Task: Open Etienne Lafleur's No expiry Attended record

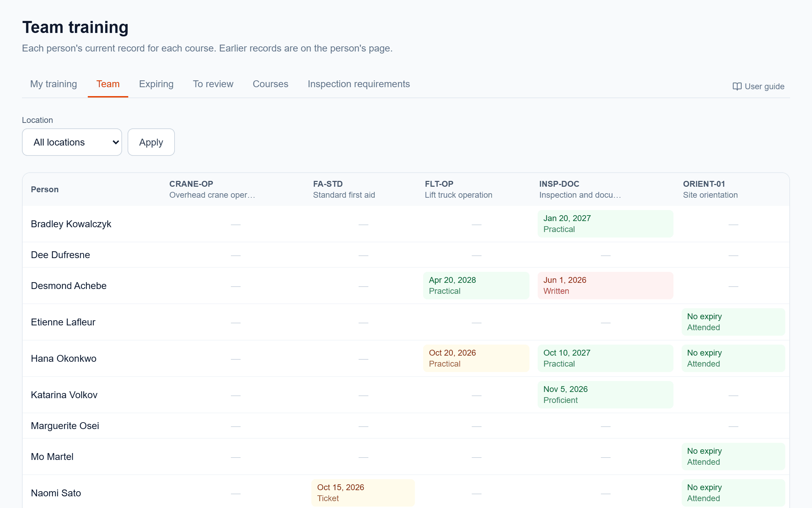Action: point(733,322)
